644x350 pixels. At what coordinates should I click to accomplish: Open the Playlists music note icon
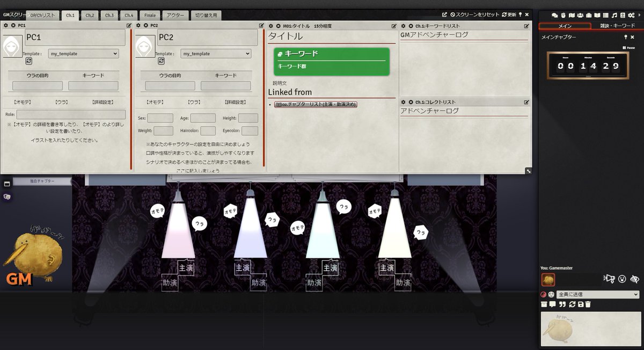point(614,15)
